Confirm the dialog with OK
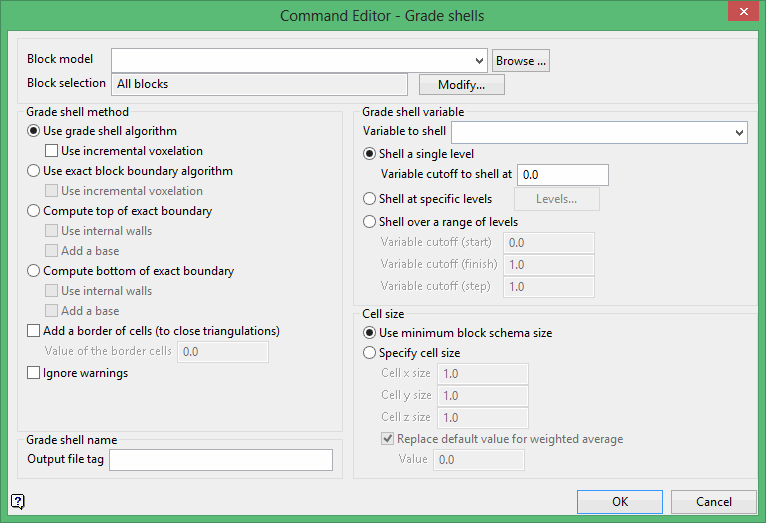 click(619, 501)
